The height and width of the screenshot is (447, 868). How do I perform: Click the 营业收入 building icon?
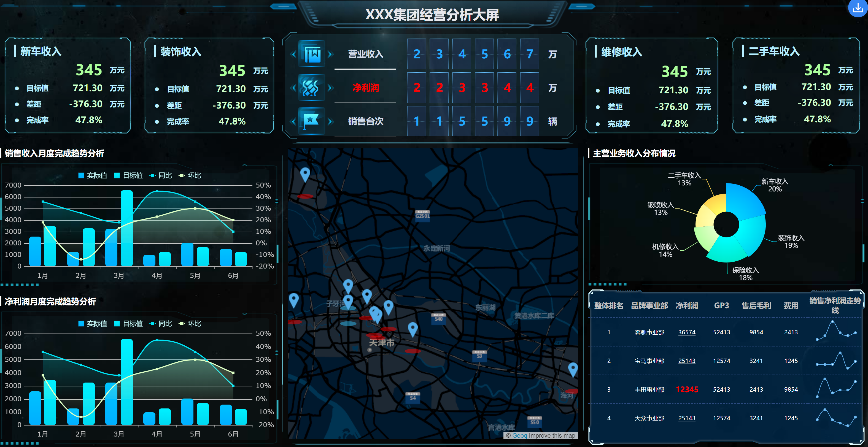(x=312, y=53)
